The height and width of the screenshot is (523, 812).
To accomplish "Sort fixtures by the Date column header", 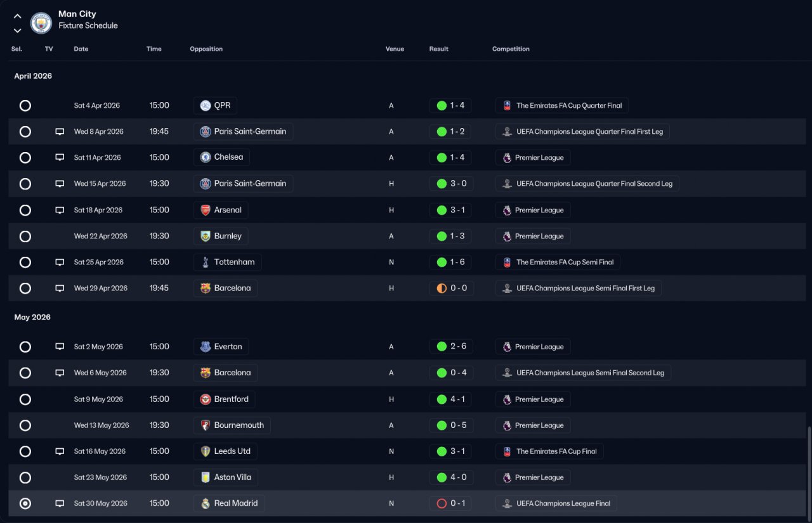I will pyautogui.click(x=81, y=49).
